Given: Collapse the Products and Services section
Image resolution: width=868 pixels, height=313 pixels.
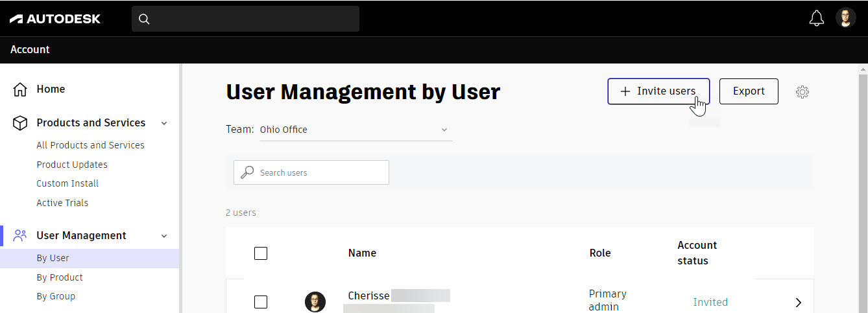Looking at the screenshot, I should click(164, 123).
